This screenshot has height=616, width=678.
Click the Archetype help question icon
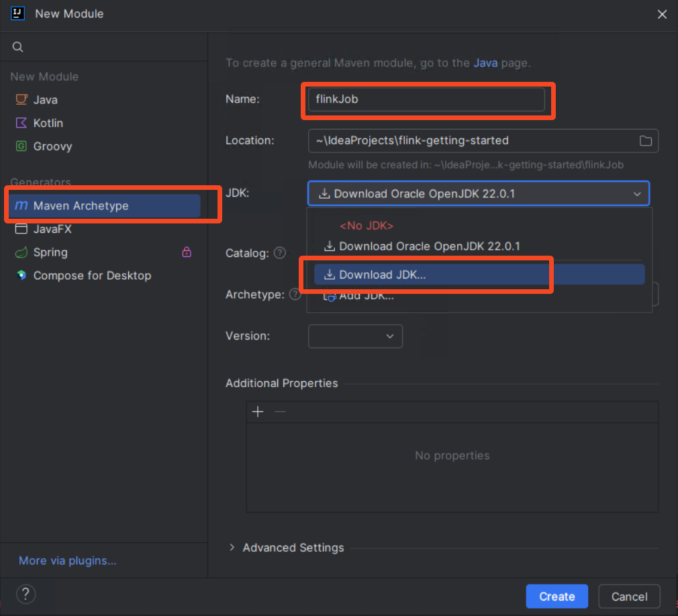(x=295, y=295)
